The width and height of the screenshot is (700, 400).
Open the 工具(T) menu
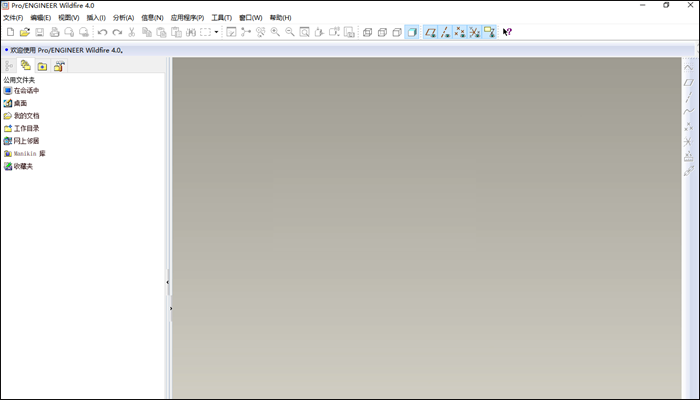(221, 17)
